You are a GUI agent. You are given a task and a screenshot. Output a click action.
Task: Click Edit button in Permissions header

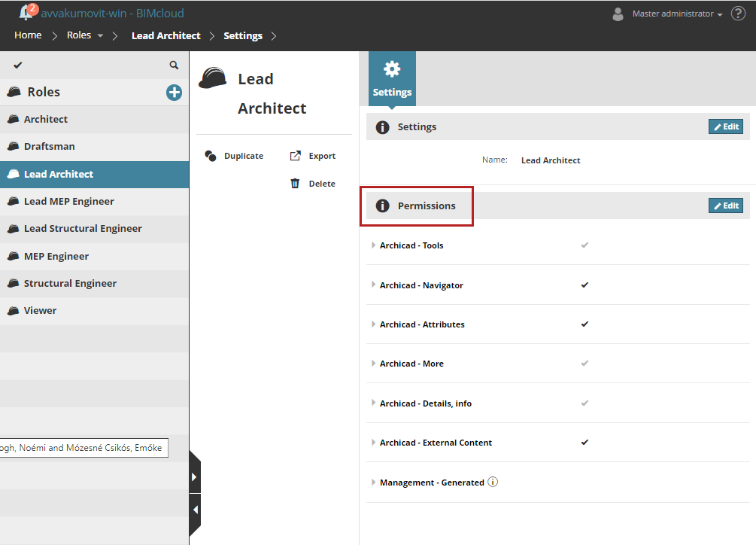(x=725, y=206)
